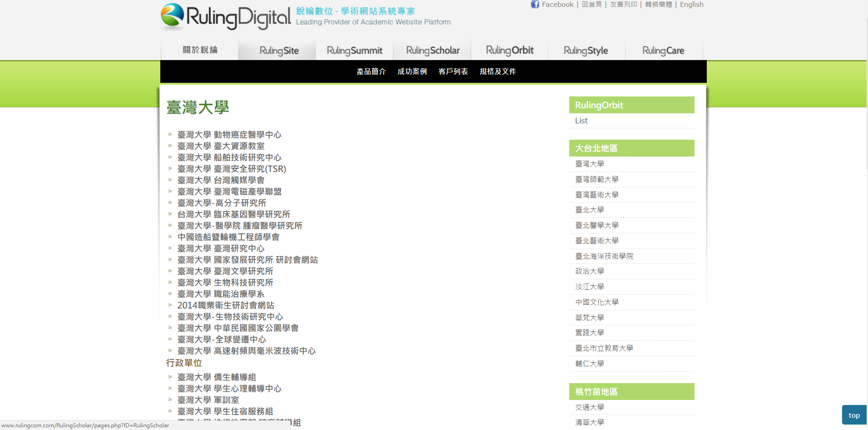Select 臺北海洋技術學院 in sidebar

pos(604,256)
